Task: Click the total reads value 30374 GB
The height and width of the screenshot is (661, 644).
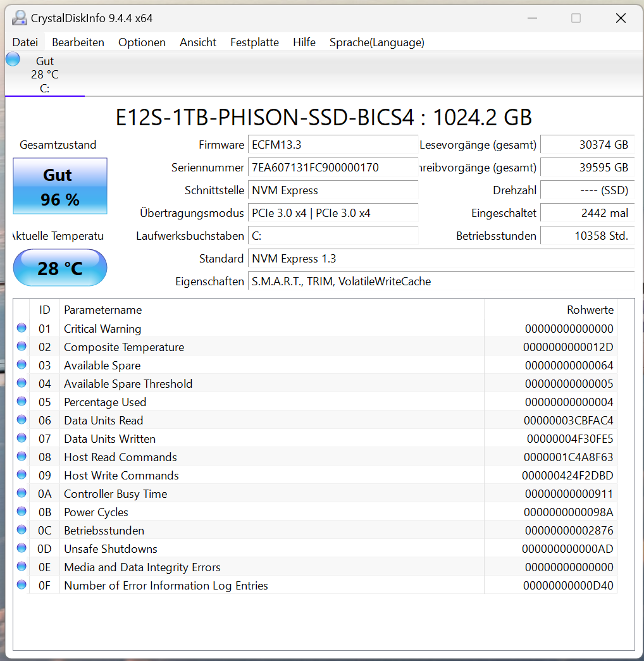Action: pos(587,145)
